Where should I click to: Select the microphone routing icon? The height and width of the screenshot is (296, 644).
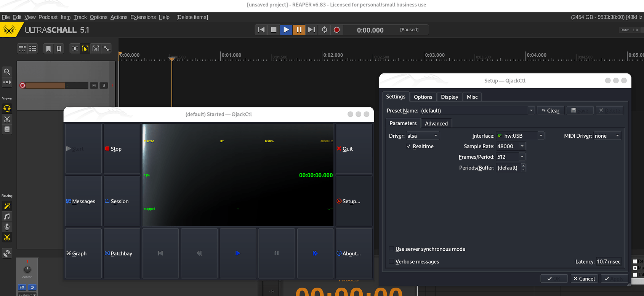[x=7, y=227]
